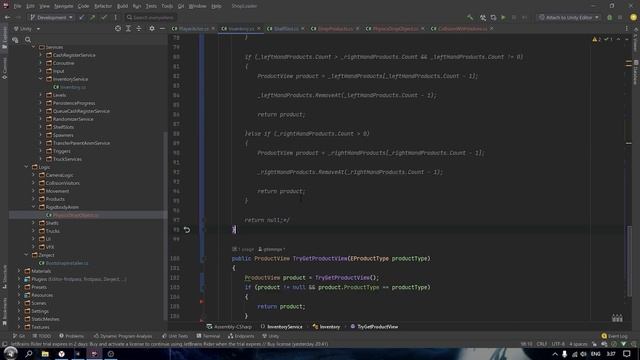Click the UTF-8 encoding in status bar

click(558, 344)
